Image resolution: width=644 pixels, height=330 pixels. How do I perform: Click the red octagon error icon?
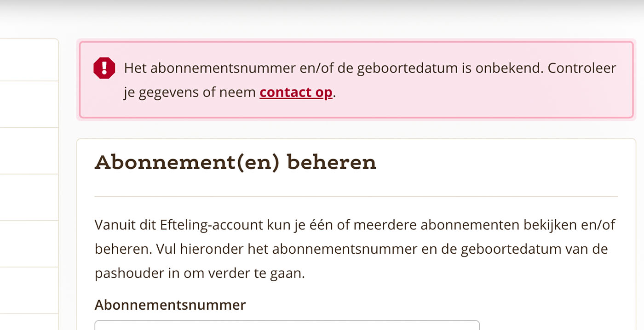(x=104, y=68)
